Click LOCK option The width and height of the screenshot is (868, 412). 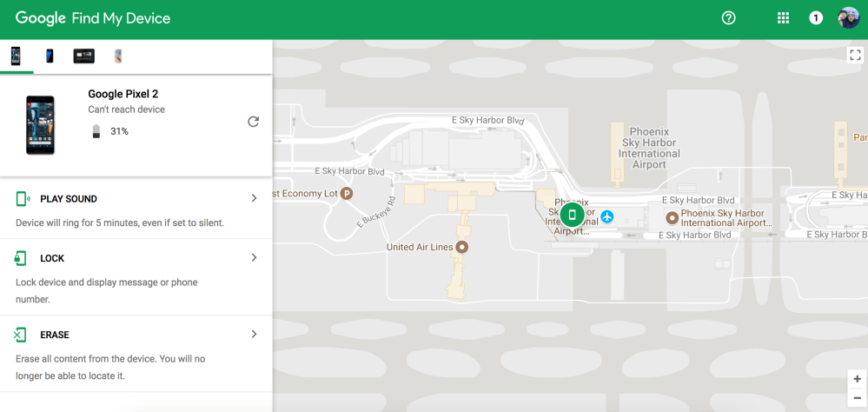[53, 258]
